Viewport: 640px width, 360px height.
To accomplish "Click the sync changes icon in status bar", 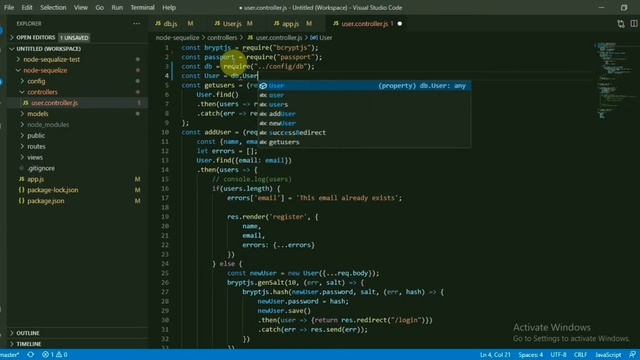I will point(31,355).
